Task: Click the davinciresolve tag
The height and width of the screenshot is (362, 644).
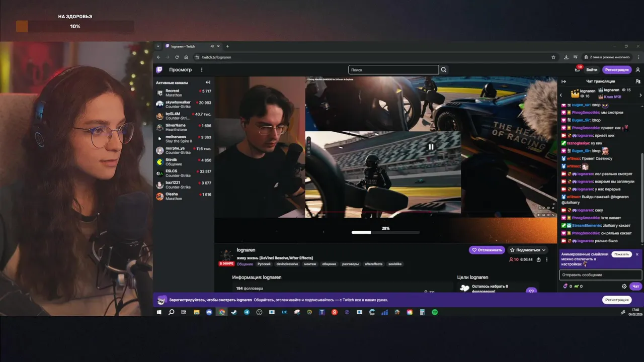Action: (287, 264)
